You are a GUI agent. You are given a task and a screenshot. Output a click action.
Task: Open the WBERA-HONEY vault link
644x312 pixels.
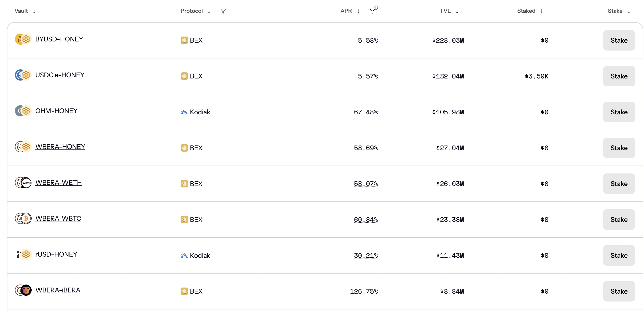click(x=60, y=147)
